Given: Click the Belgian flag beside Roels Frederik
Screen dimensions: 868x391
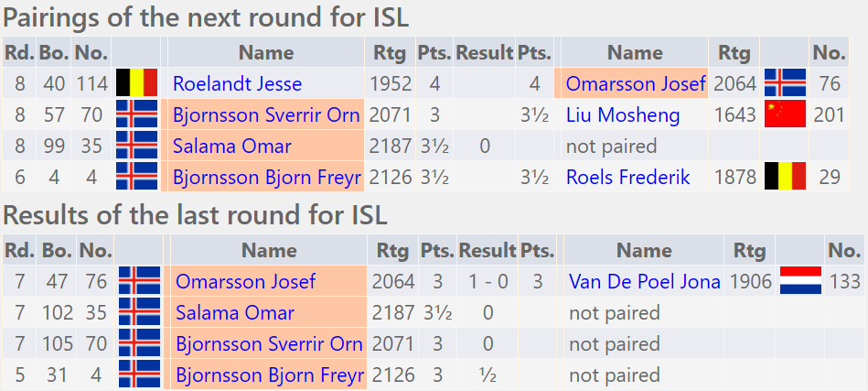Looking at the screenshot, I should (x=785, y=177).
